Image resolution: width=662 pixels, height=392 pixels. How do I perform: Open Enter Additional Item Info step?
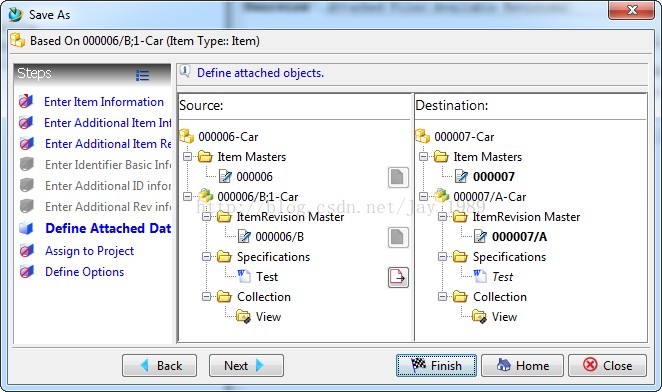(x=108, y=122)
